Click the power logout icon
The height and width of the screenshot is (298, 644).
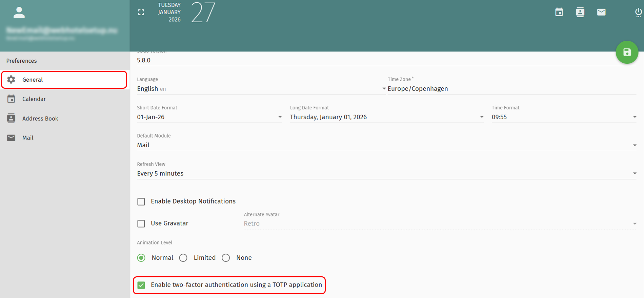pos(638,13)
